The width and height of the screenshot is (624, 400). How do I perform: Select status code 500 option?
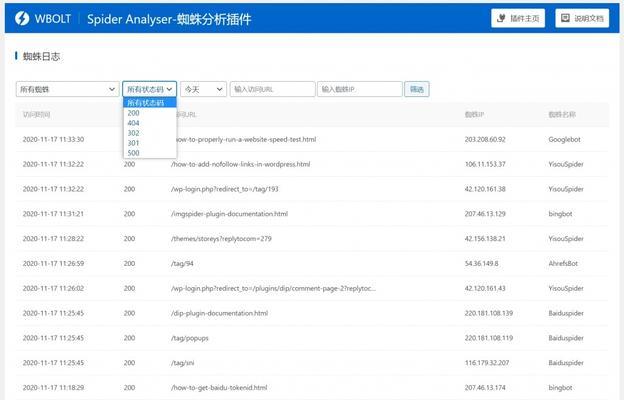pyautogui.click(x=150, y=153)
